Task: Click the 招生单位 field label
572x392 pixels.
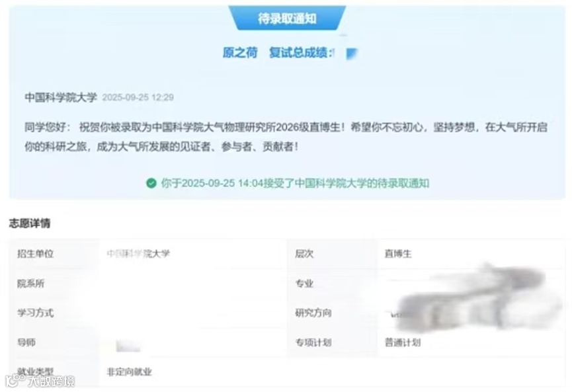Action: 36,253
